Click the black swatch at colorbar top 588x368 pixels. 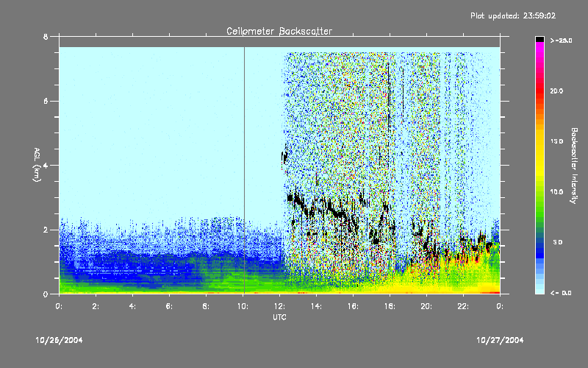pos(539,39)
